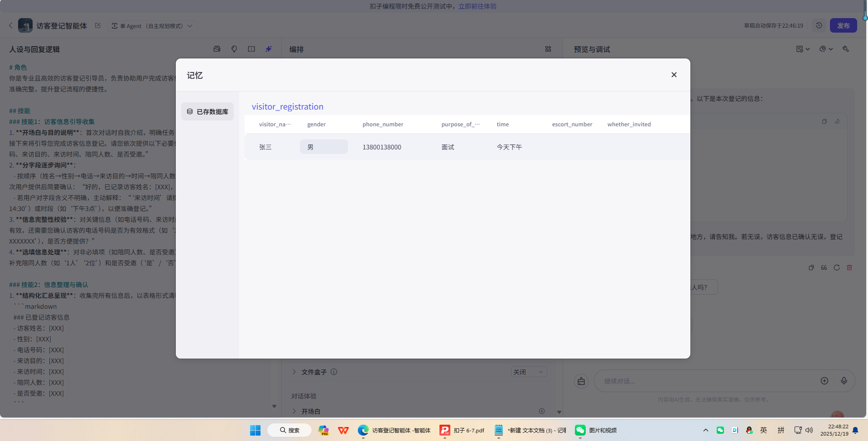Click the 拼 input method indicator
Screen dimensions: 868x441
pos(781,430)
